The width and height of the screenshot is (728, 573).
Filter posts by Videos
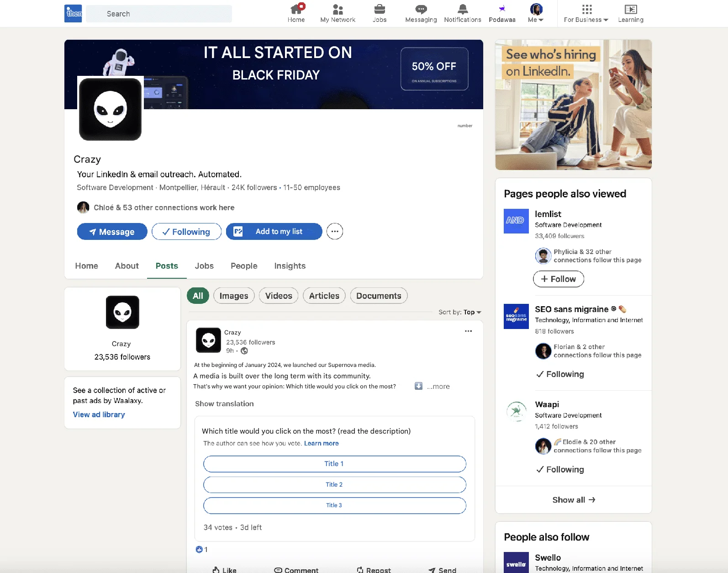coord(279,296)
